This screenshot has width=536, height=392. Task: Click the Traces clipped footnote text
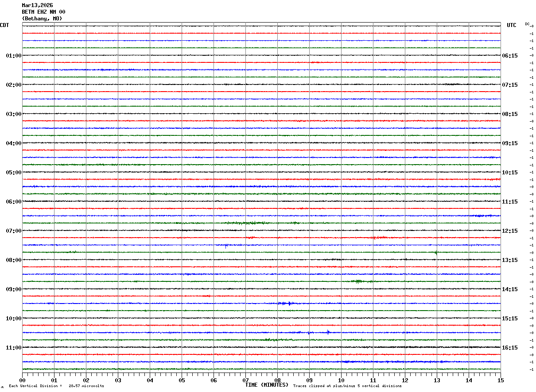(x=347, y=386)
